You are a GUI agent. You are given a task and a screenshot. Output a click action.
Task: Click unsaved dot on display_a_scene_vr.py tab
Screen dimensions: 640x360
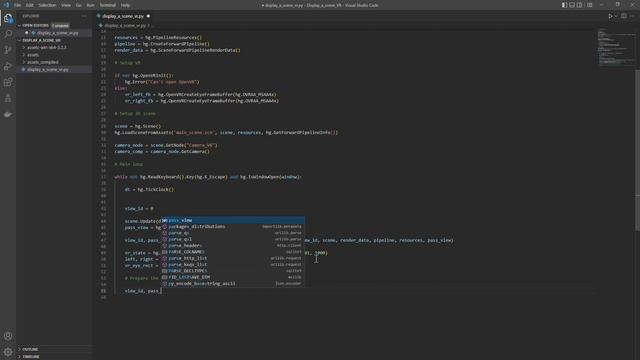click(x=148, y=16)
